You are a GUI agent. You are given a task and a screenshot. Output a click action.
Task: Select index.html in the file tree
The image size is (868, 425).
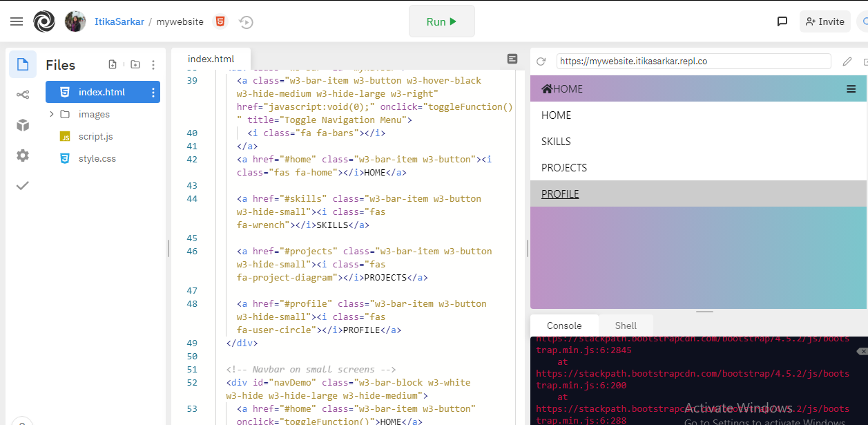point(103,92)
